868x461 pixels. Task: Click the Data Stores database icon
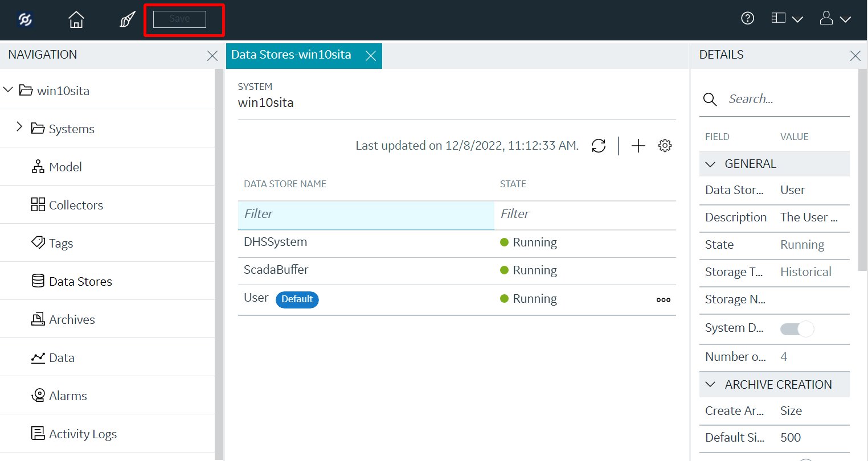(x=38, y=281)
